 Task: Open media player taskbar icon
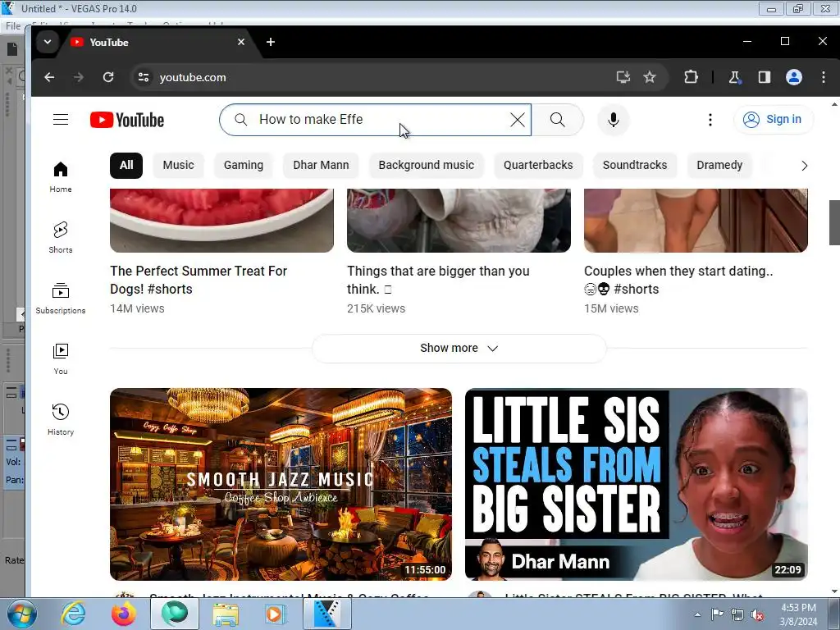point(276,614)
